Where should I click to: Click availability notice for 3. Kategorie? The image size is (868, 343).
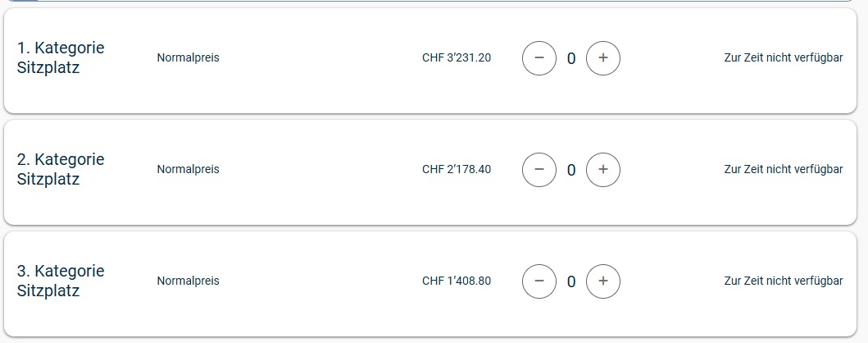783,281
